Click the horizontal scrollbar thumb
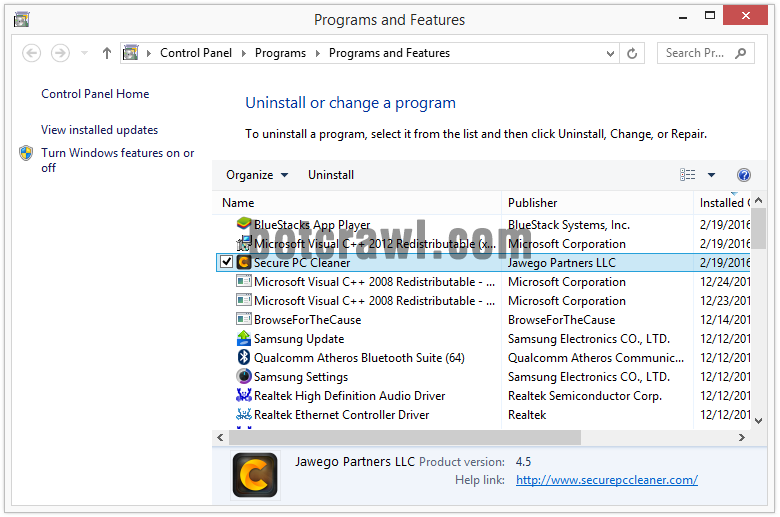 404,437
